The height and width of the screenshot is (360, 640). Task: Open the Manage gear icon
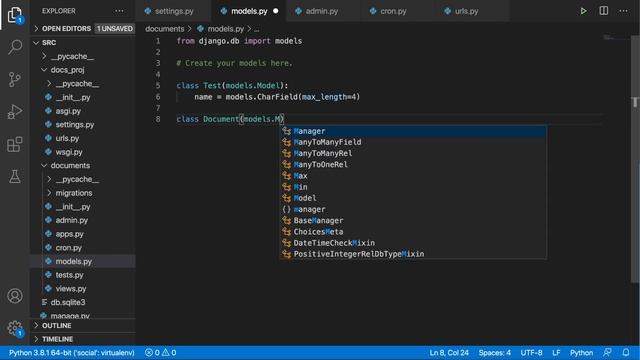15,328
